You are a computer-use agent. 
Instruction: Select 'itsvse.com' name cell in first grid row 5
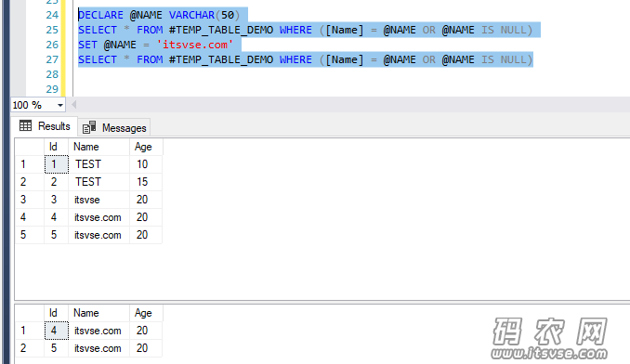point(98,235)
